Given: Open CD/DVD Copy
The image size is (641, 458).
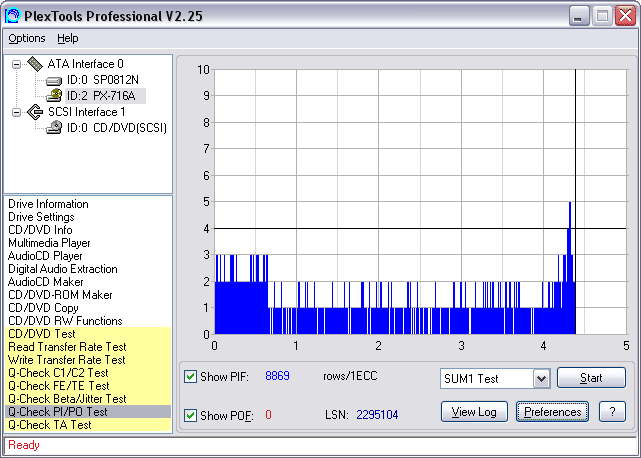Looking at the screenshot, I should (43, 308).
